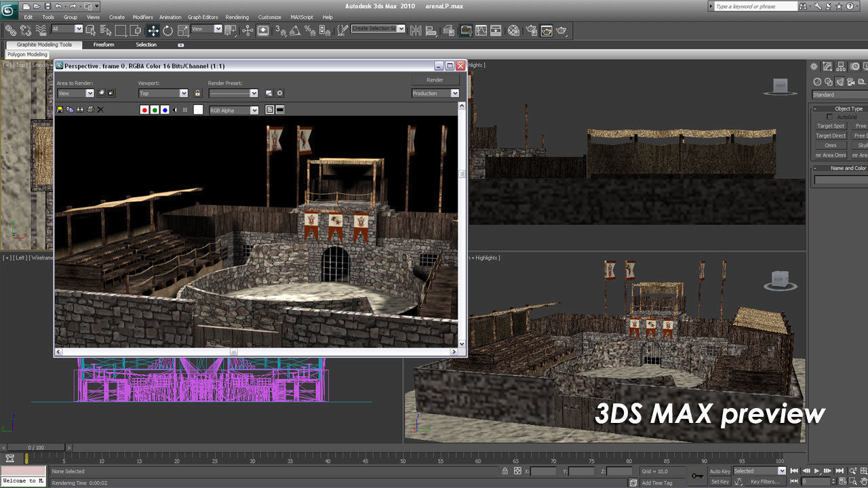Enable the AutoGrid checkbox
The image size is (868, 488).
click(829, 117)
